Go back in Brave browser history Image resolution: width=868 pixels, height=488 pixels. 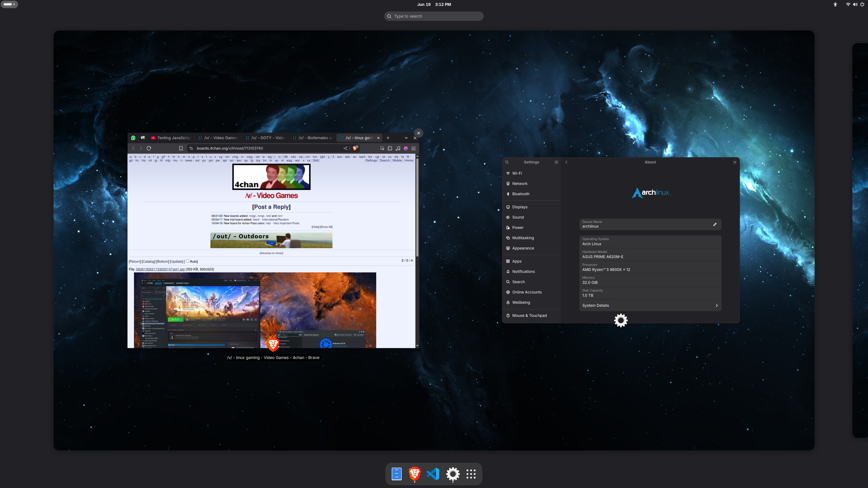133,148
